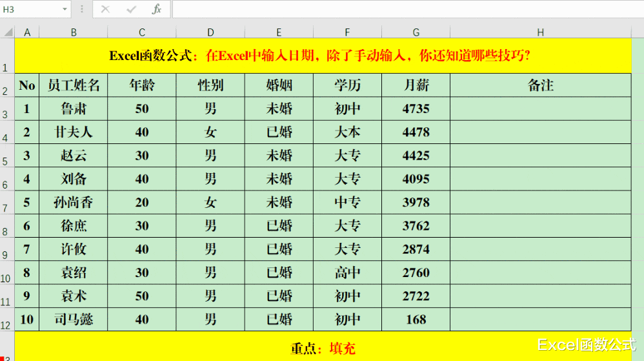Image resolution: width=644 pixels, height=361 pixels.
Task: Click the cell with name 刘备
Action: coord(74,180)
